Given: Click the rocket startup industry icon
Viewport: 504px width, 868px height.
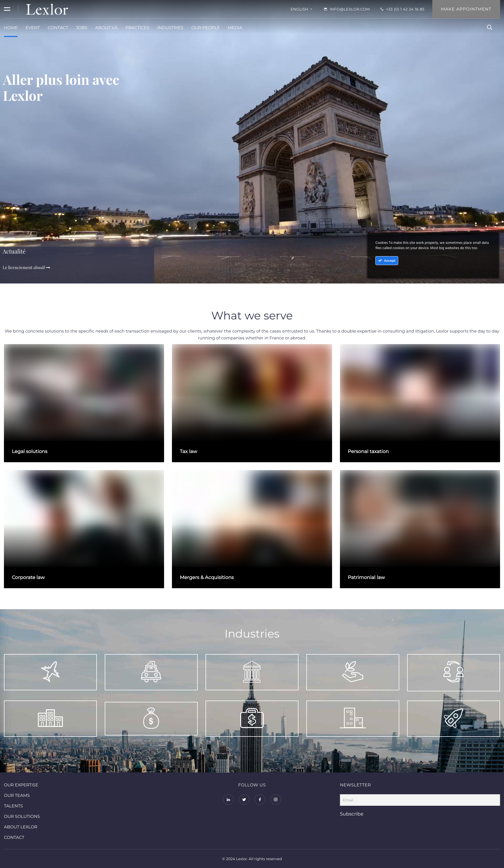Looking at the screenshot, I should pyautogui.click(x=453, y=718).
